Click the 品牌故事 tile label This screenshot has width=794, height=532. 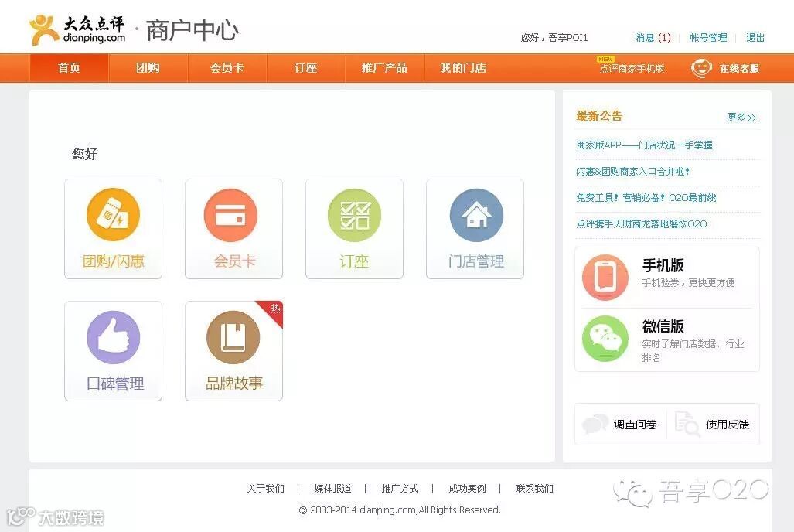coord(234,383)
